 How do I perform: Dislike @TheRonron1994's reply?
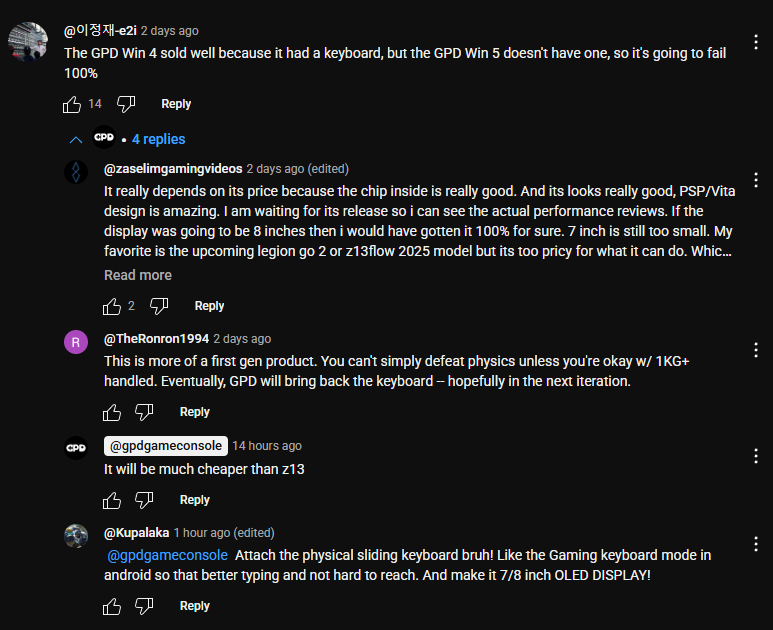click(x=144, y=412)
